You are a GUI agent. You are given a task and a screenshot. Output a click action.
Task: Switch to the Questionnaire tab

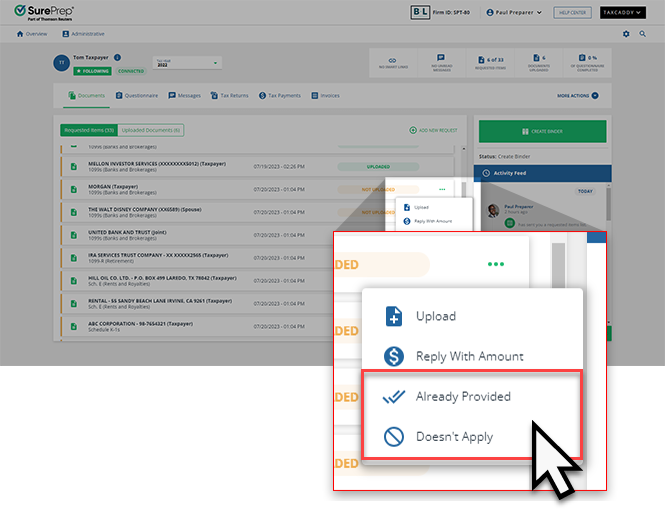(x=137, y=95)
